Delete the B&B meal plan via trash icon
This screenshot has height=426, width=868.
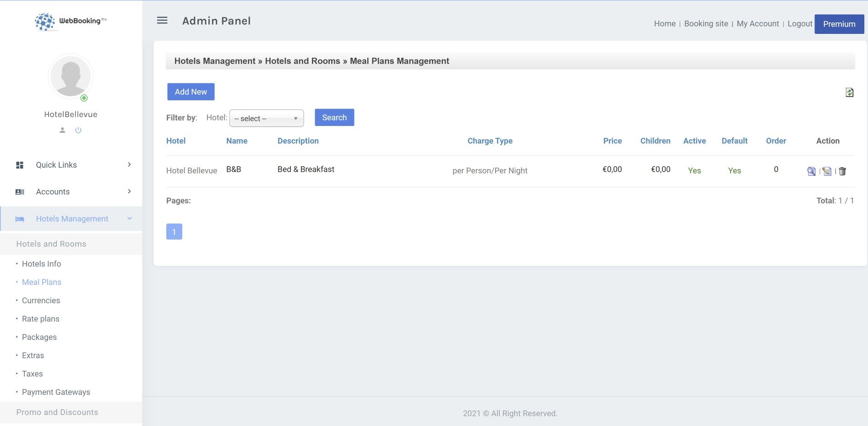tap(842, 171)
